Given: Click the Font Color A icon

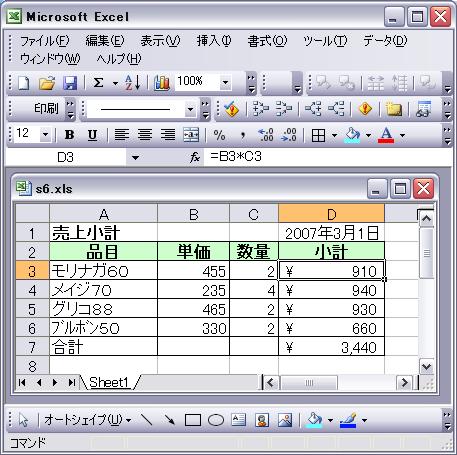Looking at the screenshot, I should tap(386, 135).
